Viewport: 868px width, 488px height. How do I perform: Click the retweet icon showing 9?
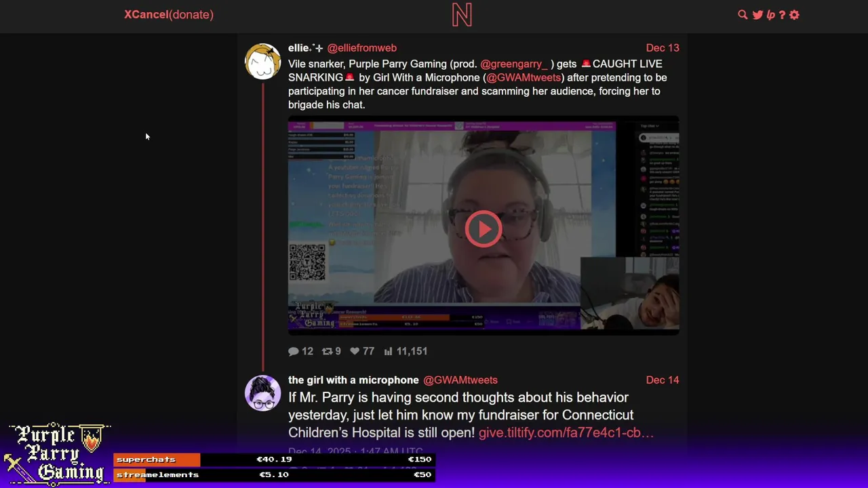click(327, 351)
